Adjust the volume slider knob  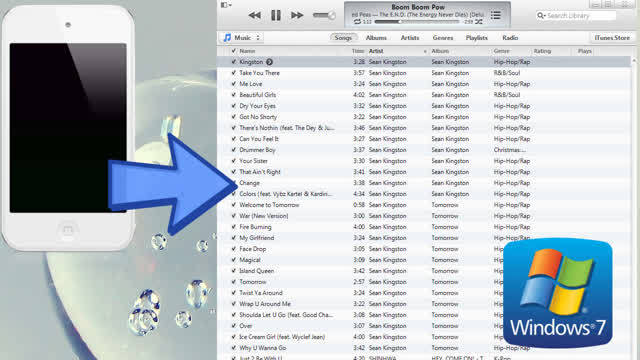tap(331, 16)
